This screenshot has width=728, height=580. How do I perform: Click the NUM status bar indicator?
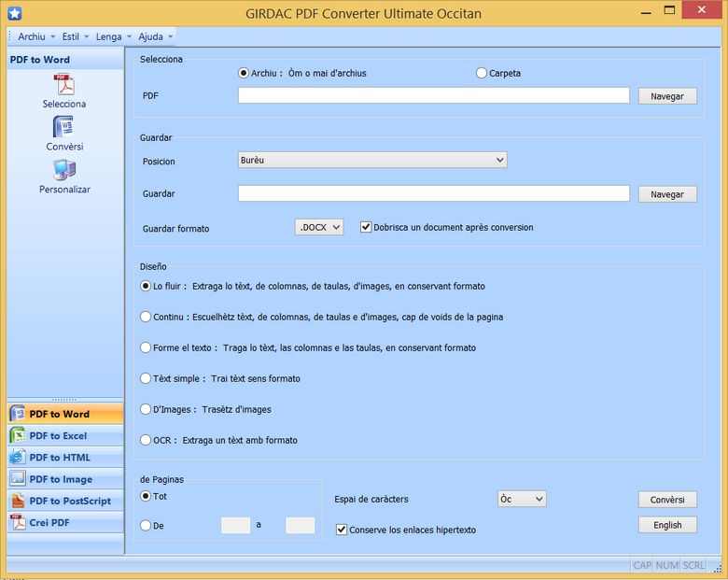[666, 565]
